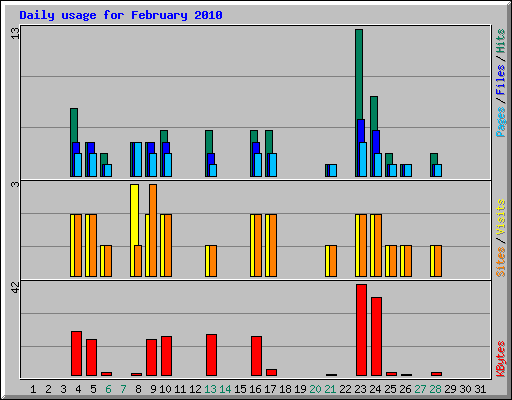Click the orange Sites bar for day 28
This screenshot has height=400, width=512.
(438, 261)
